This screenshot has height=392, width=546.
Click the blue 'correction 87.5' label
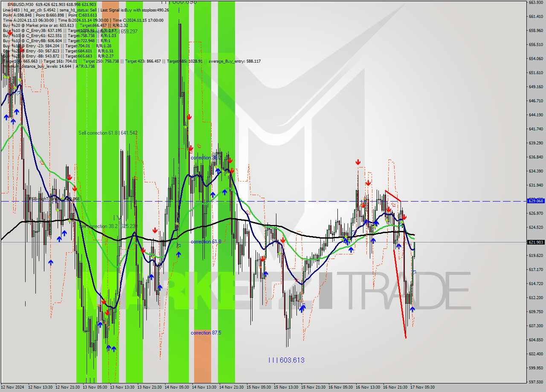click(x=206, y=333)
